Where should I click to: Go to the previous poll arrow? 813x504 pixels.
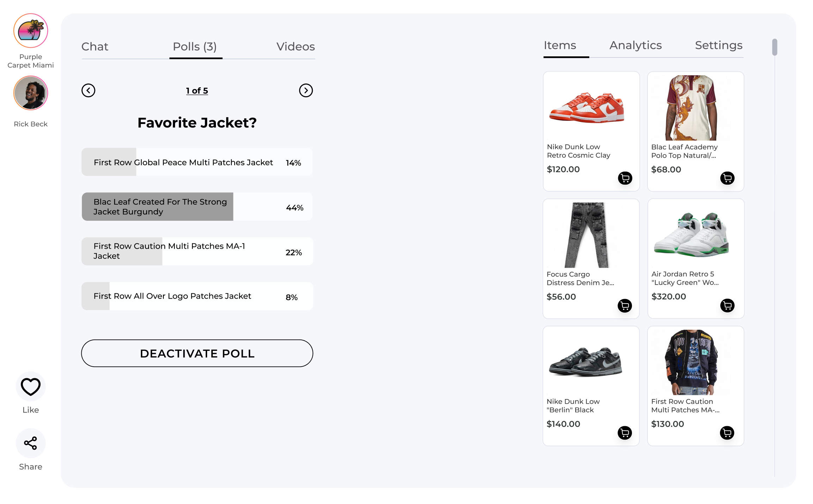point(88,91)
